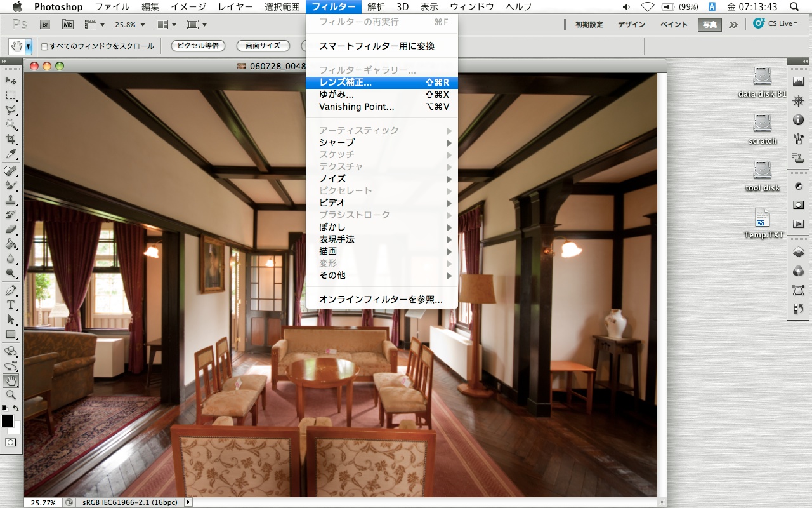Image resolution: width=812 pixels, height=508 pixels.
Task: Activate the Zoom tool
Action: point(10,396)
